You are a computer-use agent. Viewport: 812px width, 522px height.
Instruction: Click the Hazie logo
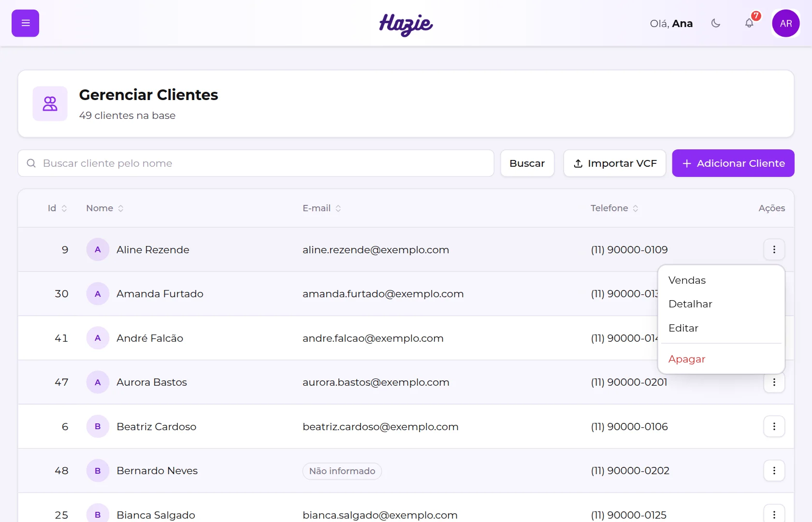click(406, 24)
